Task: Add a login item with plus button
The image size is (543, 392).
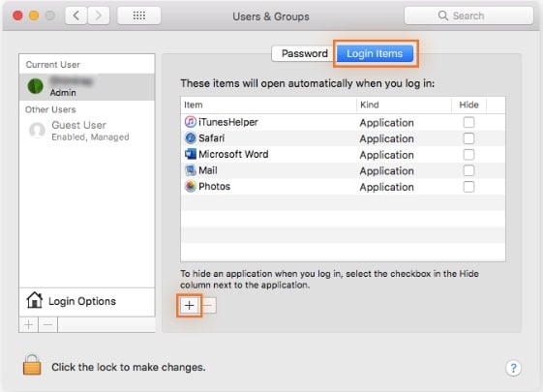Action: [189, 306]
